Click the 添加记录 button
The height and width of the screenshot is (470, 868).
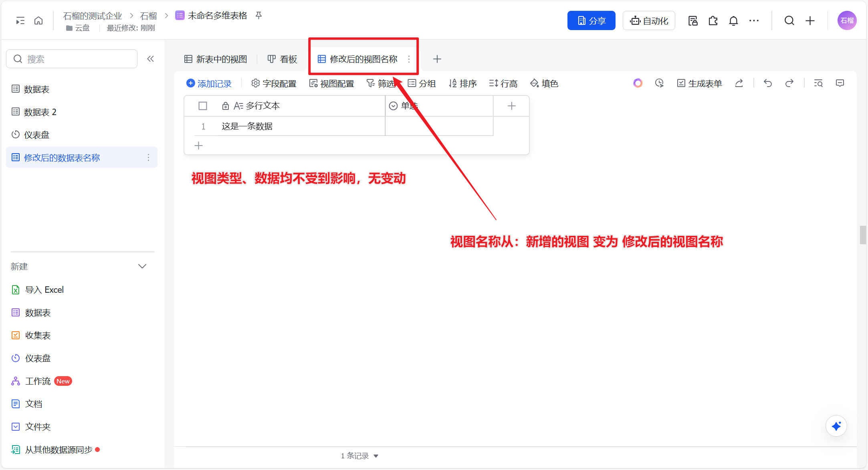[209, 83]
